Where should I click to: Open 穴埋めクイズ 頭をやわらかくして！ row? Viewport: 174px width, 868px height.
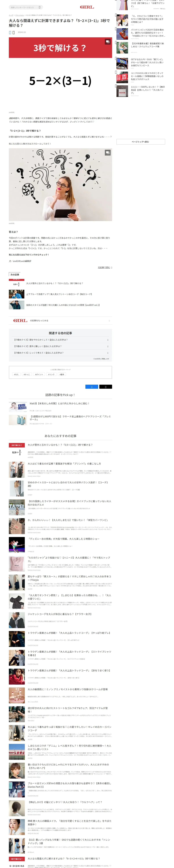coord(60,340)
